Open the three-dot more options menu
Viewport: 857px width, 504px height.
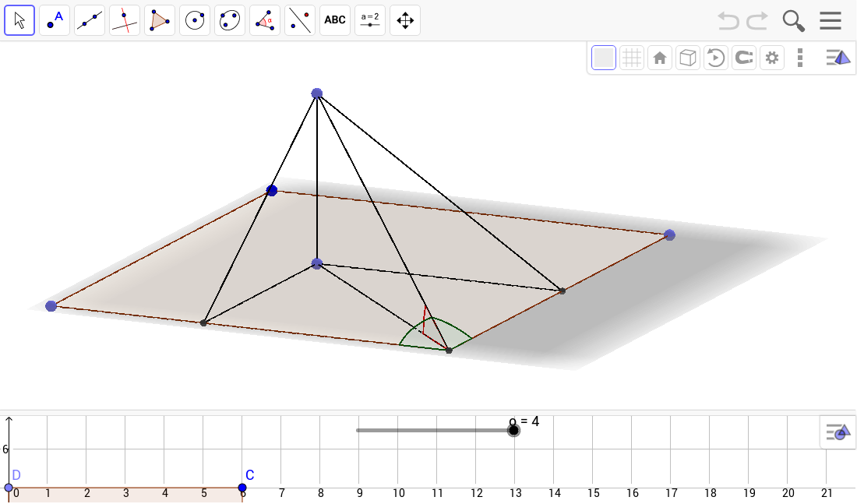pyautogui.click(x=800, y=58)
